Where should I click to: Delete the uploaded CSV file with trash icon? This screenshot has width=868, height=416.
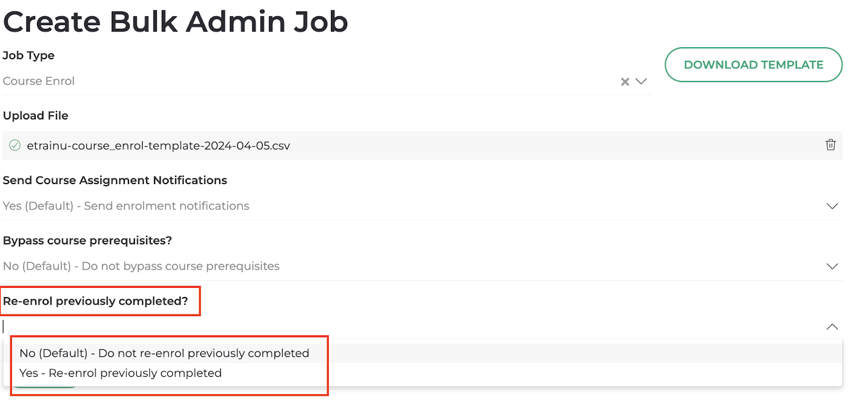coord(831,145)
